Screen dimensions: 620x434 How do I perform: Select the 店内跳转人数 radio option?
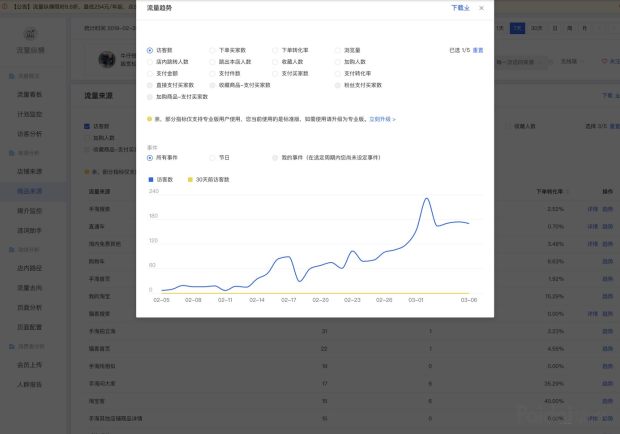[150, 62]
